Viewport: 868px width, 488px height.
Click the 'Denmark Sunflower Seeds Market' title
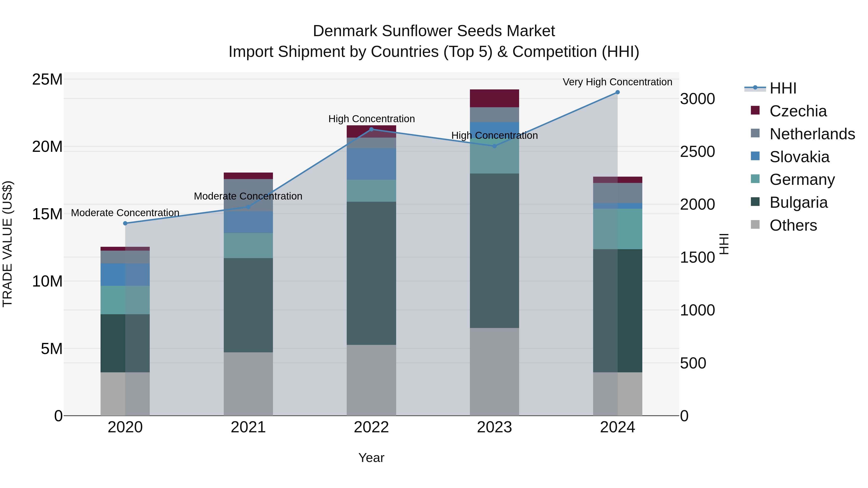[434, 31]
